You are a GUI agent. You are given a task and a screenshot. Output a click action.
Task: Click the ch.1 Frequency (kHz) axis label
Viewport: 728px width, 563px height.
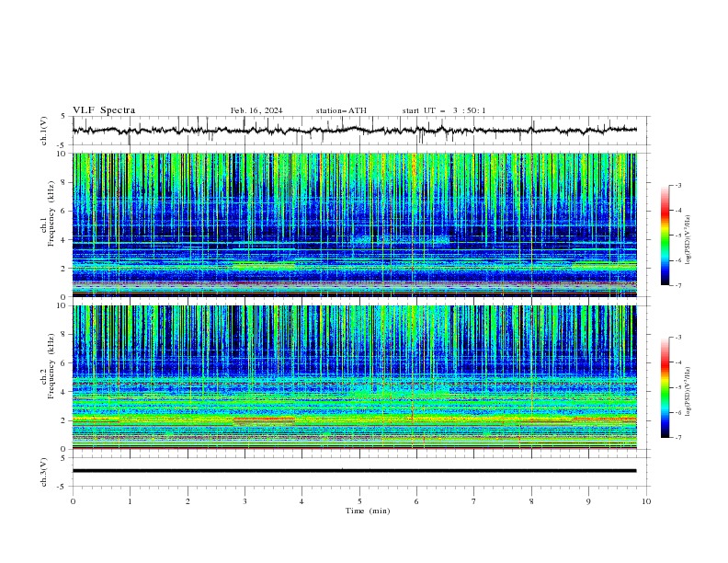pos(48,213)
